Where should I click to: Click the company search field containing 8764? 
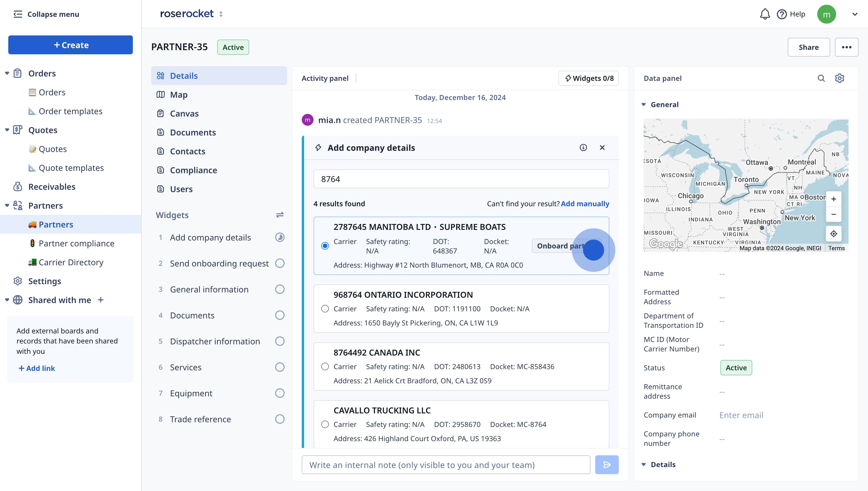point(461,179)
